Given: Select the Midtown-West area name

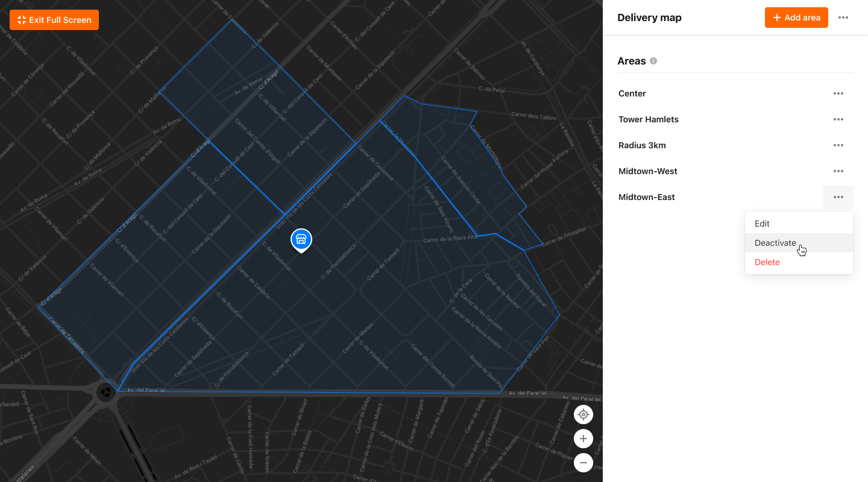Looking at the screenshot, I should [648, 171].
